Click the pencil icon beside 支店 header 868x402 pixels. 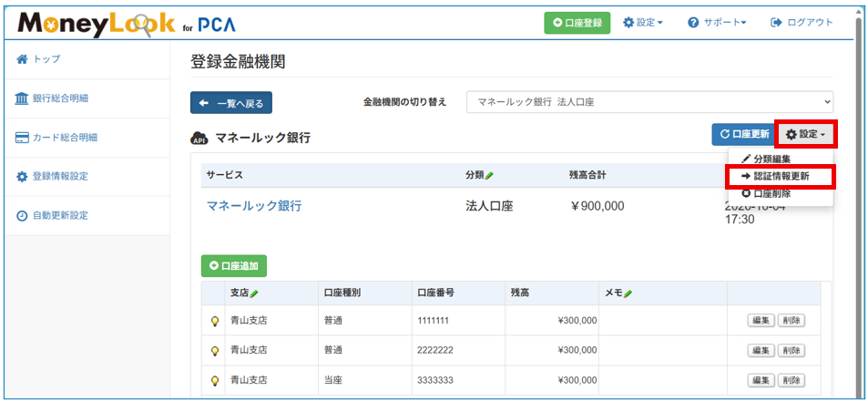[x=254, y=294]
